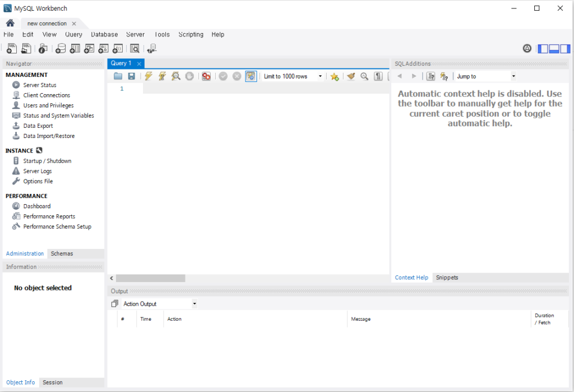Create a new function icon
The image size is (574, 392).
click(x=118, y=48)
